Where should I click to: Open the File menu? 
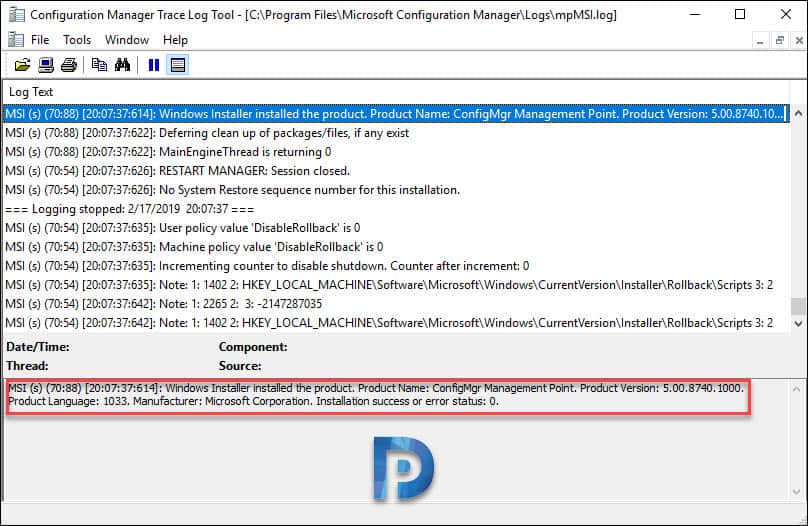(40, 40)
